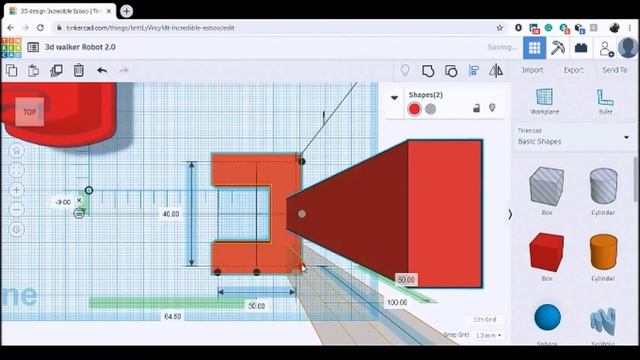Copy the selected shapes

point(12,71)
